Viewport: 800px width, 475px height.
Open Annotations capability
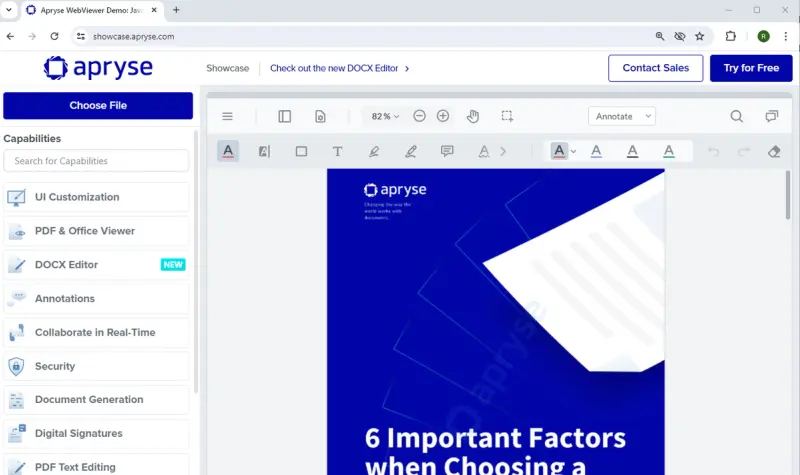click(96, 298)
